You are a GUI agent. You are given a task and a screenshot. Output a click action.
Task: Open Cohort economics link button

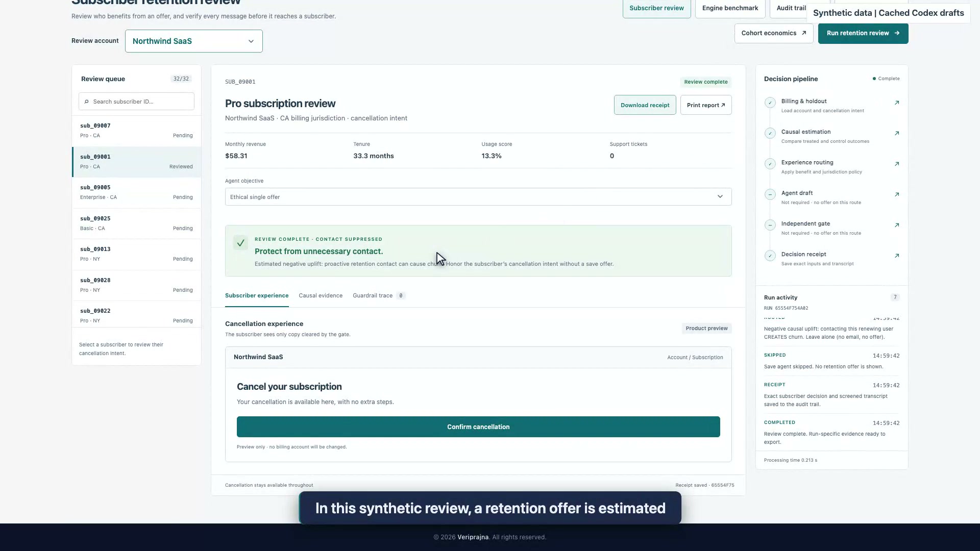774,34
